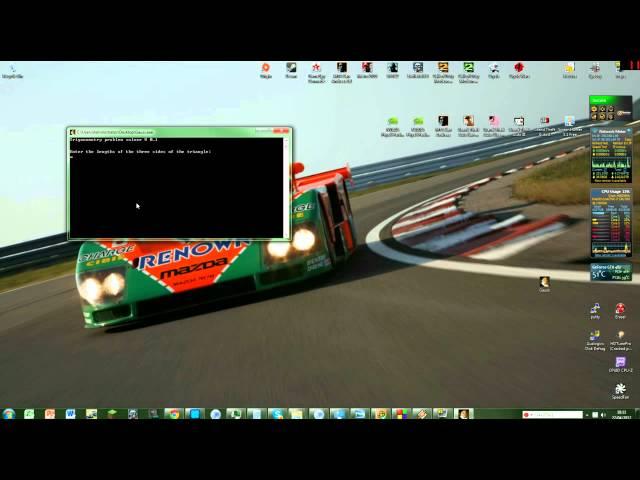Show hidden system tray icons
The image size is (640, 480).
pyautogui.click(x=587, y=415)
